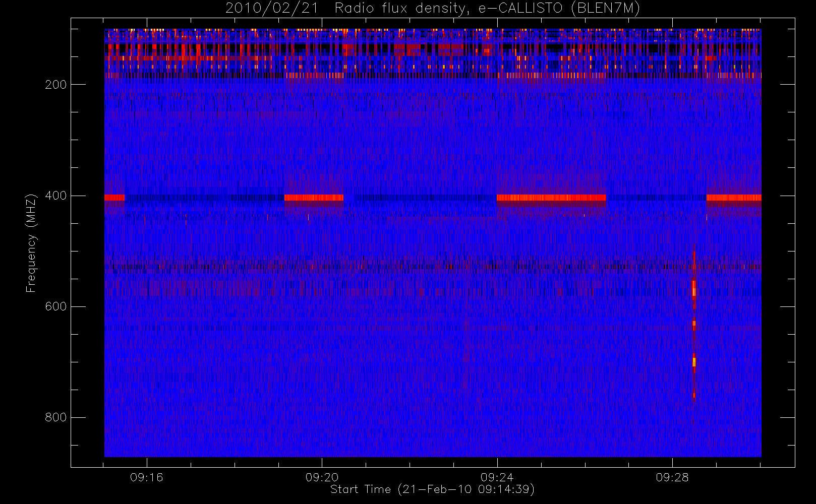Image resolution: width=816 pixels, height=504 pixels.
Task: Click the 09:20 time tick label
Action: pos(322,477)
